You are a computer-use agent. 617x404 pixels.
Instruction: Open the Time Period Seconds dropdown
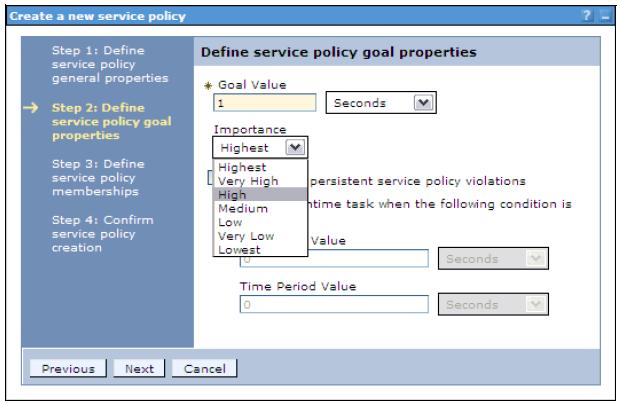[493, 304]
